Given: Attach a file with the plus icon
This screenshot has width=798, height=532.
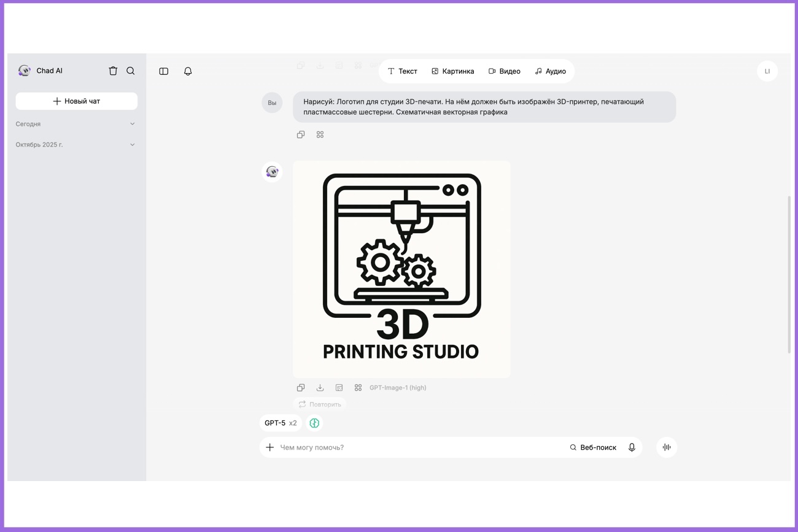Looking at the screenshot, I should coord(270,447).
